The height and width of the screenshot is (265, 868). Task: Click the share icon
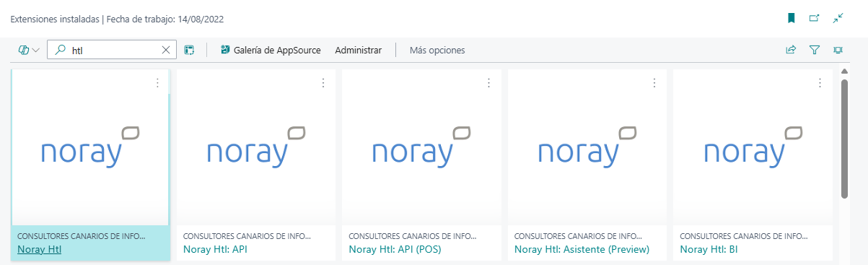791,50
